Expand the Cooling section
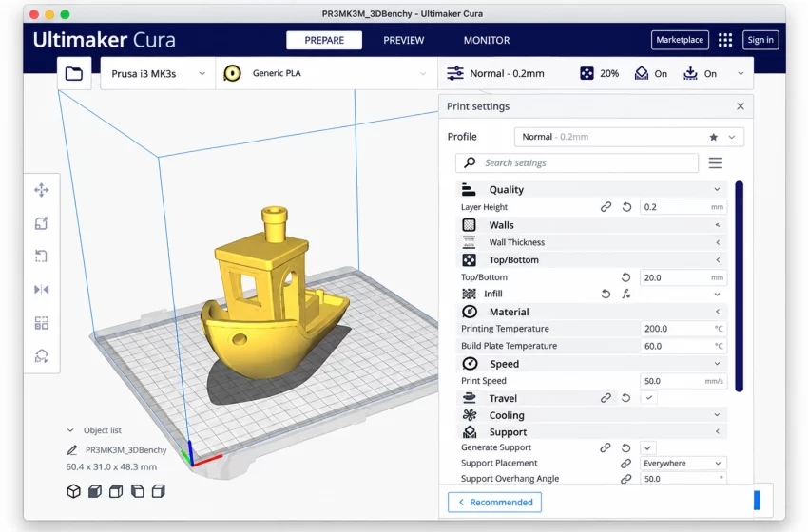Screen dimensions: 808x532 click(591, 415)
